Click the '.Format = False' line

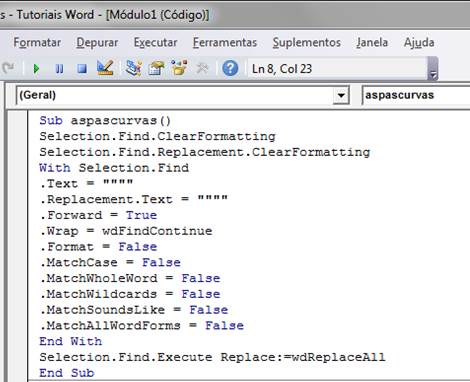coord(98,247)
